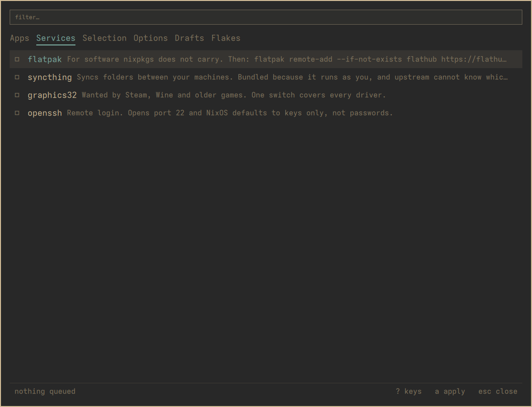532x407 pixels.
Task: Select the flatpak service name
Action: 45,59
